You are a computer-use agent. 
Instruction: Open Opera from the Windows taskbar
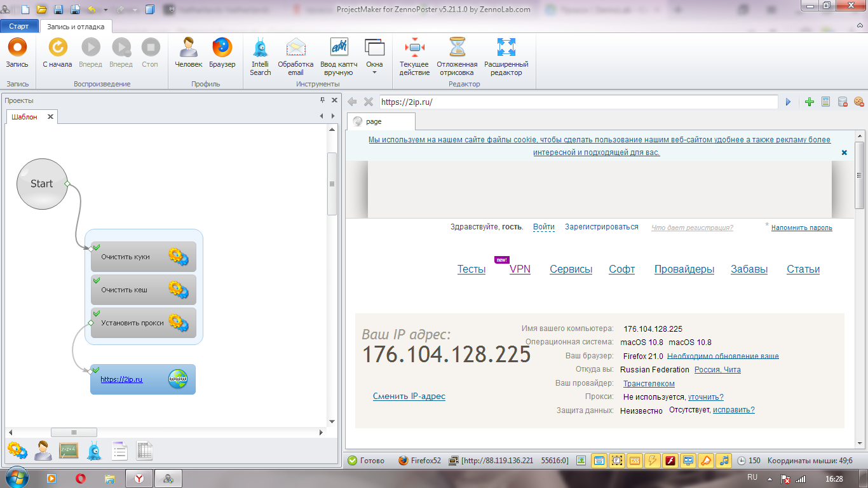[81, 478]
